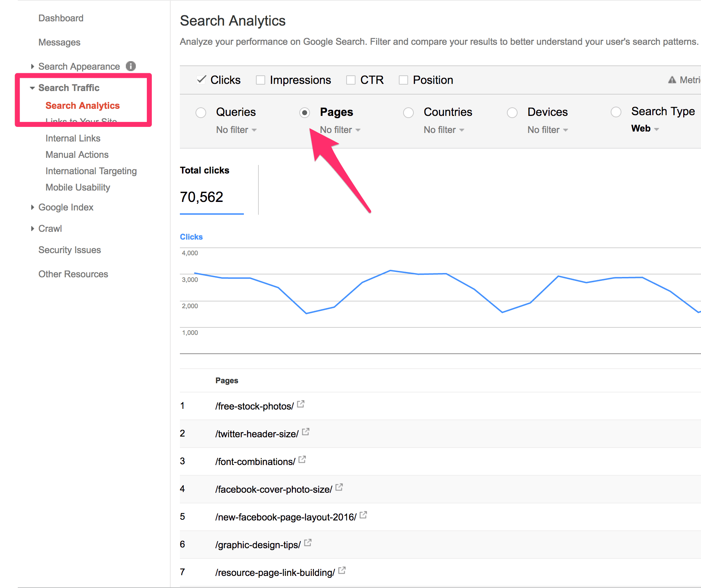This screenshot has width=701, height=588.
Task: Open the /free-stock-photos/ page row
Action: [440, 406]
